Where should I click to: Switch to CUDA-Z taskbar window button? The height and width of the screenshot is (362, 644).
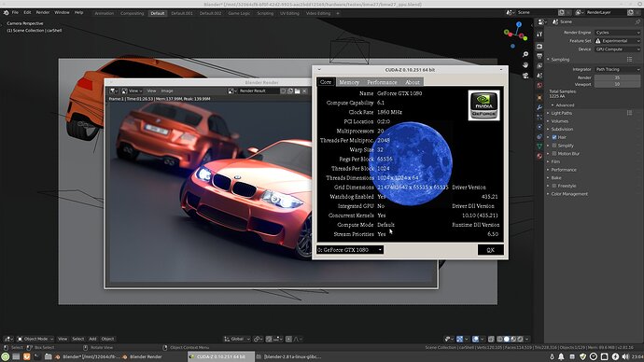pos(221,356)
